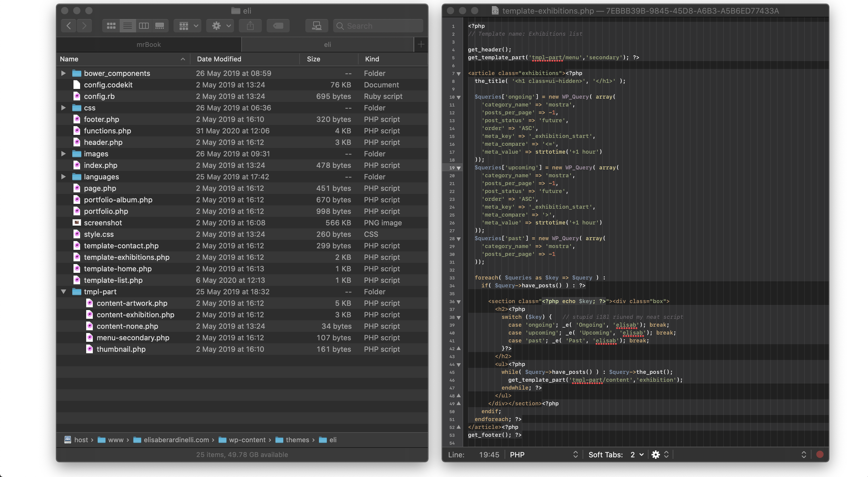The image size is (868, 477).
Task: Fold the upcoming query at line 19
Action: (458, 168)
